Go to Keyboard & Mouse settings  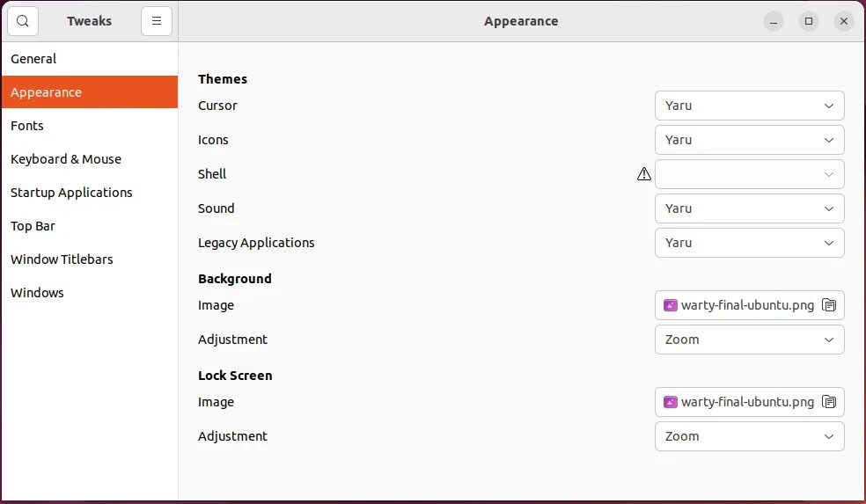[x=66, y=159]
